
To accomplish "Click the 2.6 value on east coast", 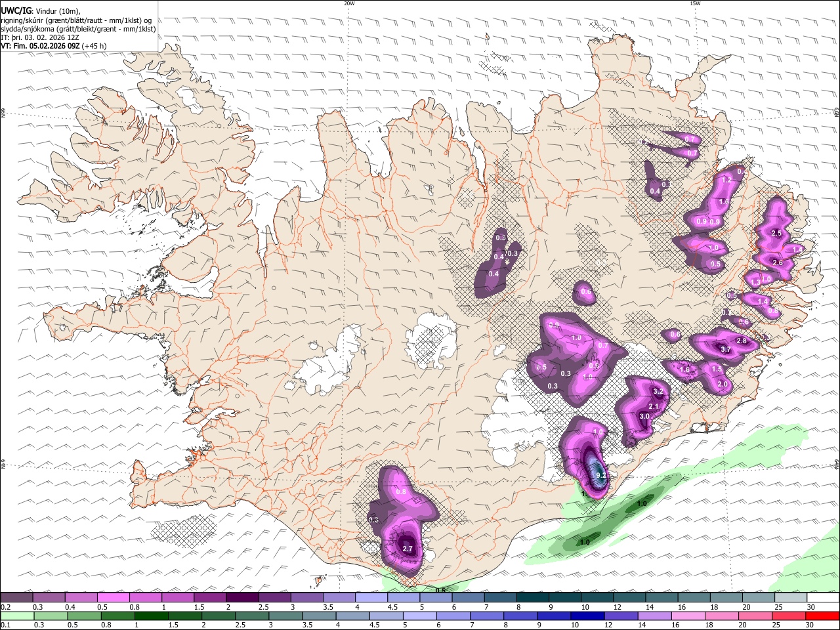I will coord(778,262).
